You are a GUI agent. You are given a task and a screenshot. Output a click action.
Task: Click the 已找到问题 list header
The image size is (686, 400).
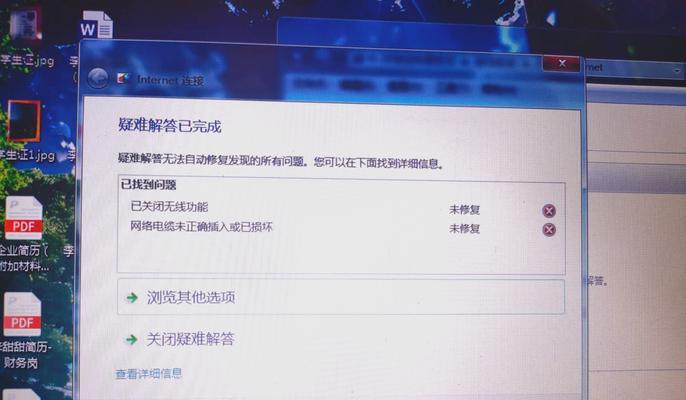coord(148,185)
